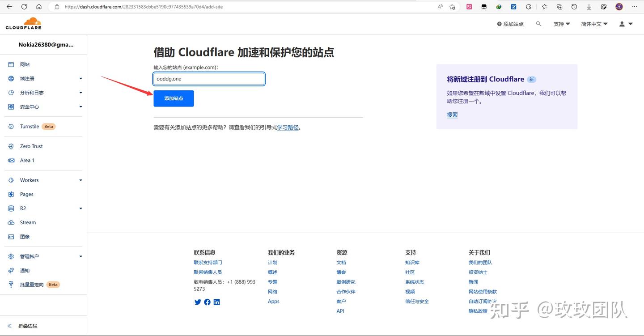Click inside the site name input field
644x336 pixels.
tap(208, 78)
